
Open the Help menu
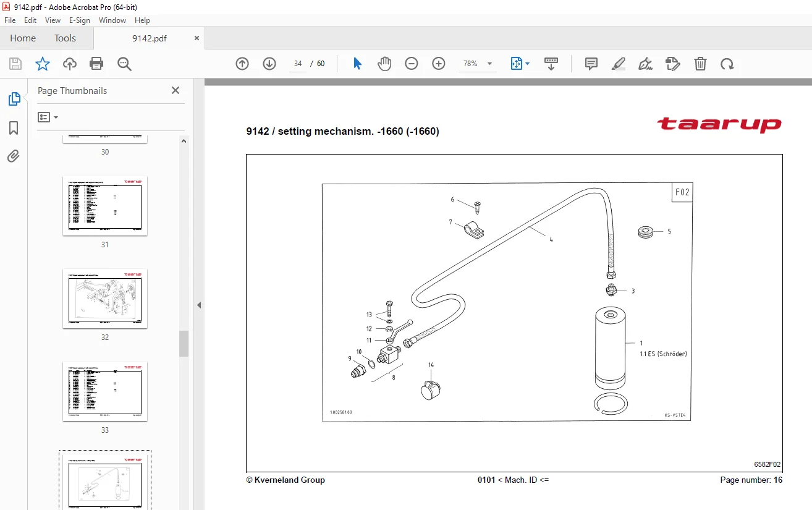tap(143, 20)
